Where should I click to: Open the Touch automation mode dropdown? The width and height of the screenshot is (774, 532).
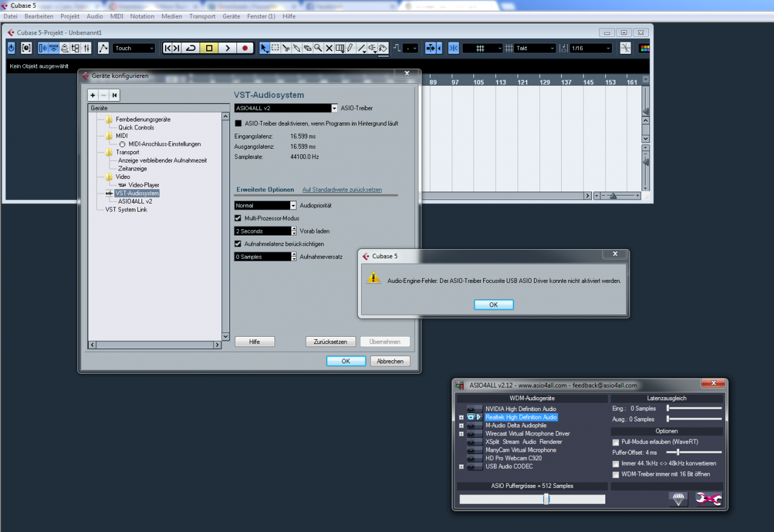(x=134, y=48)
